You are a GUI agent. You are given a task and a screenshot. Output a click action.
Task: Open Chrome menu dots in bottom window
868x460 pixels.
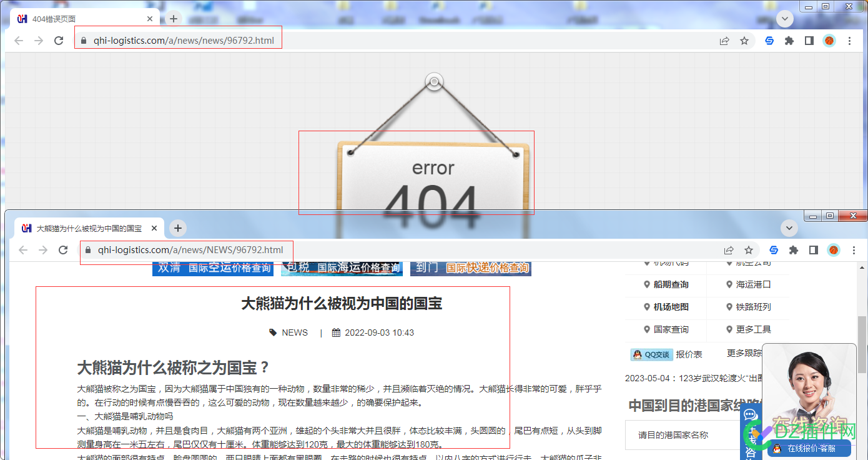coord(854,250)
